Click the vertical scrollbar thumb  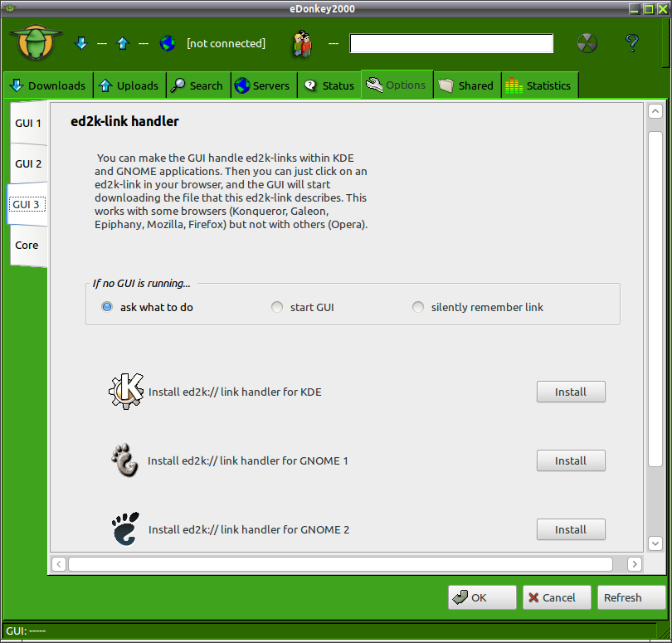click(655, 299)
